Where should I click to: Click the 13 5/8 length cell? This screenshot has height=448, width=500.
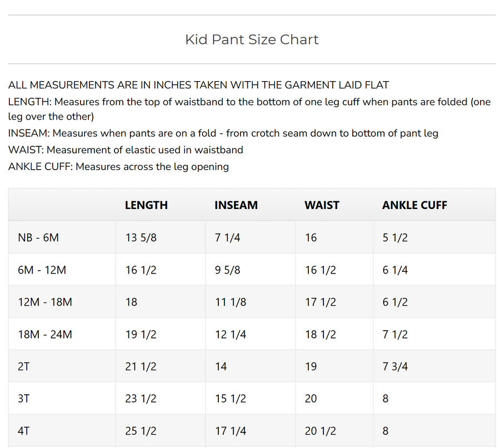coord(141,238)
